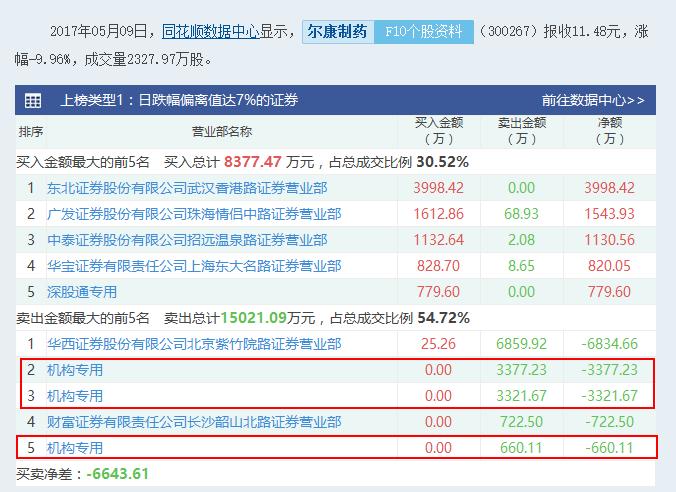The height and width of the screenshot is (492, 676).
Task: Open 深股通专用 link
Action: pos(82,292)
